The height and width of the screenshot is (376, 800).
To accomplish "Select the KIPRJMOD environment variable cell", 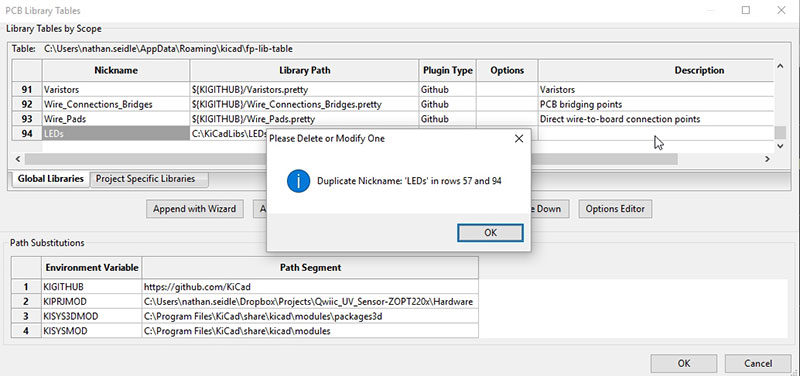I will coord(92,302).
